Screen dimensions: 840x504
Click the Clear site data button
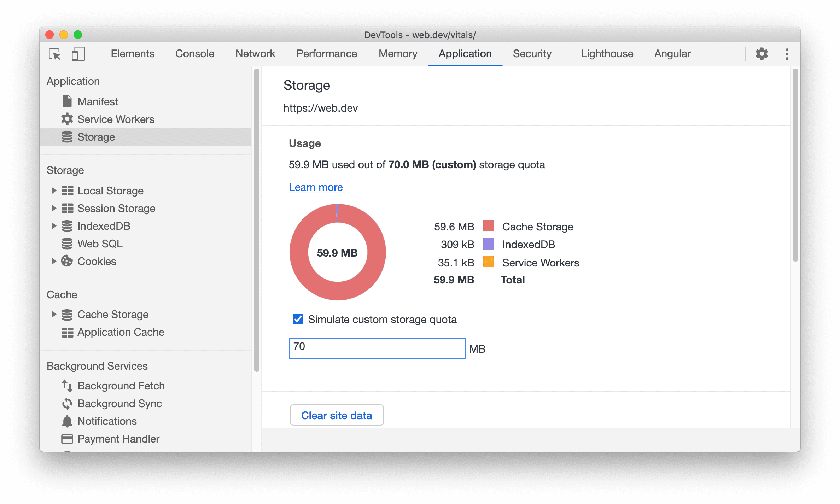tap(337, 415)
